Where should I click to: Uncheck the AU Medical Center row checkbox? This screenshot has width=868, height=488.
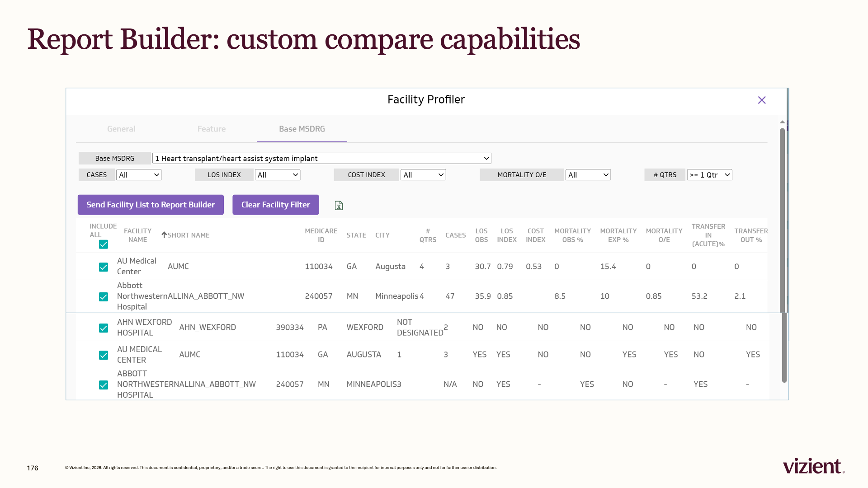pyautogui.click(x=104, y=267)
